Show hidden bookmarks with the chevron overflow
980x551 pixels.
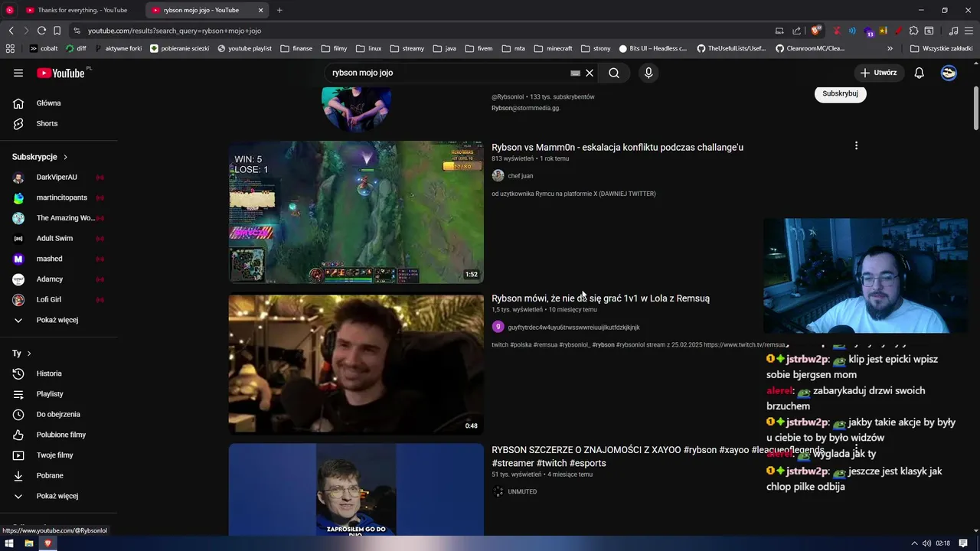pos(890,48)
